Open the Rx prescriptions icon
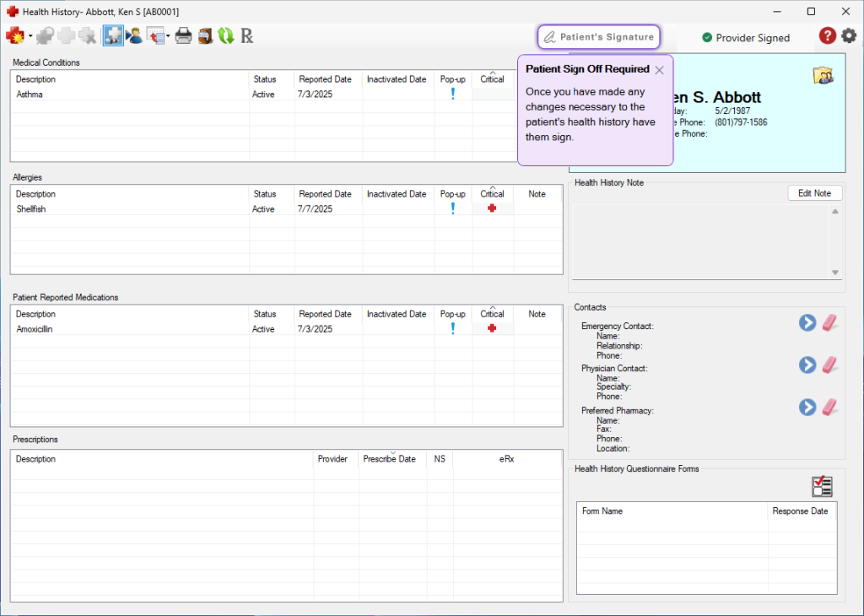Screen dimensions: 864x616 coord(247,35)
